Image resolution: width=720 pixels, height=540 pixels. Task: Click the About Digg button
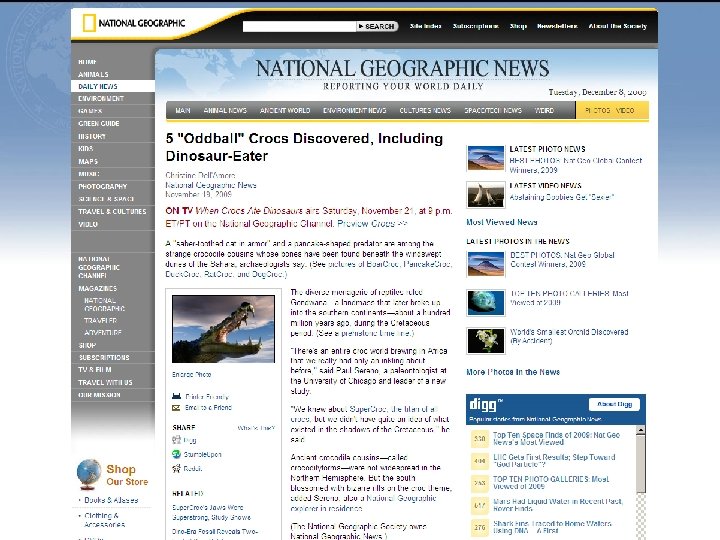pyautogui.click(x=614, y=404)
